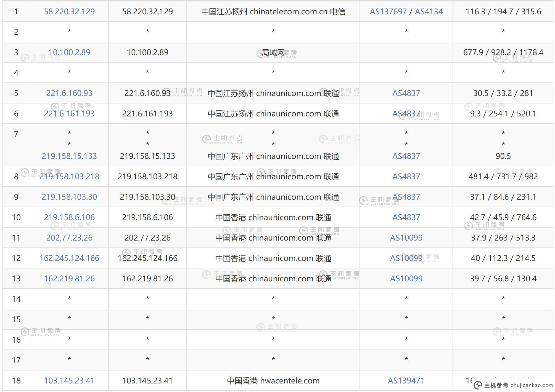555x392 pixels.
Task: Follow the AS10099 link in row 11
Action: [406, 238]
